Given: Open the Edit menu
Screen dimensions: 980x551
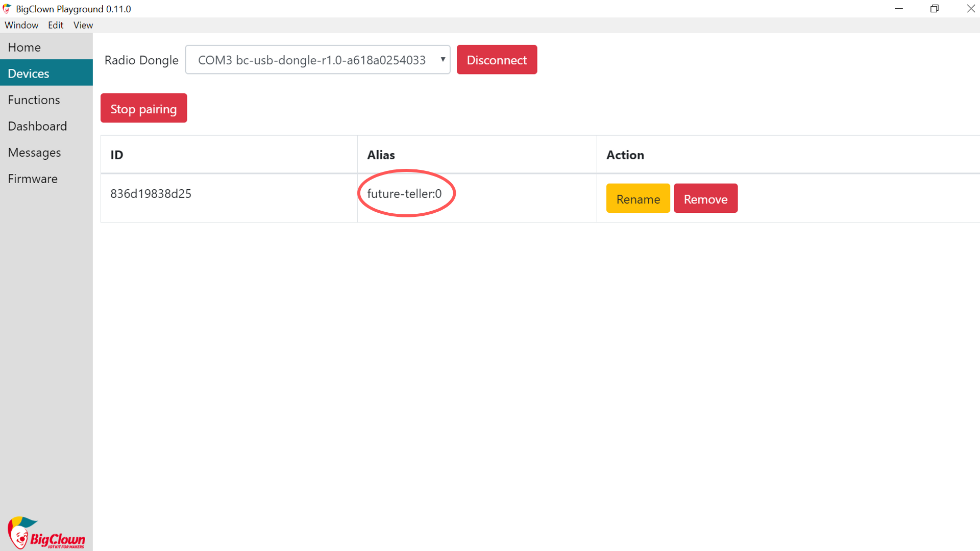Looking at the screenshot, I should click(x=56, y=25).
